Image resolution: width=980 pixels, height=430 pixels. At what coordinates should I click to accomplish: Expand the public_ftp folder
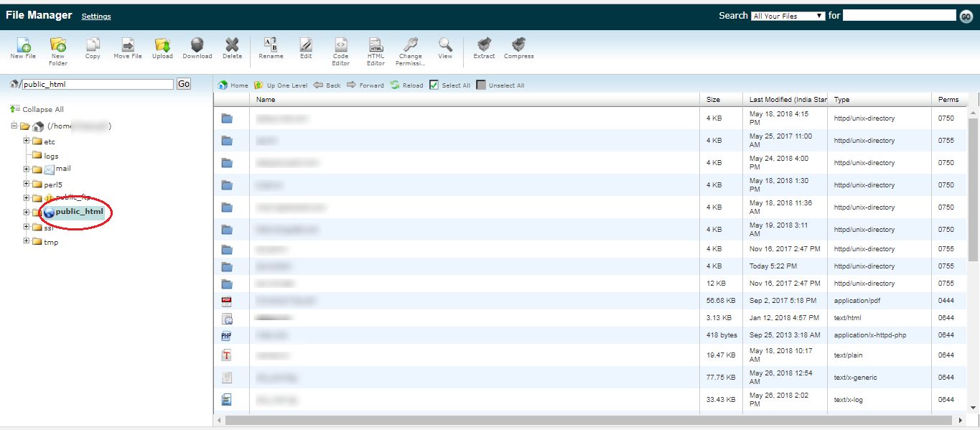point(27,198)
